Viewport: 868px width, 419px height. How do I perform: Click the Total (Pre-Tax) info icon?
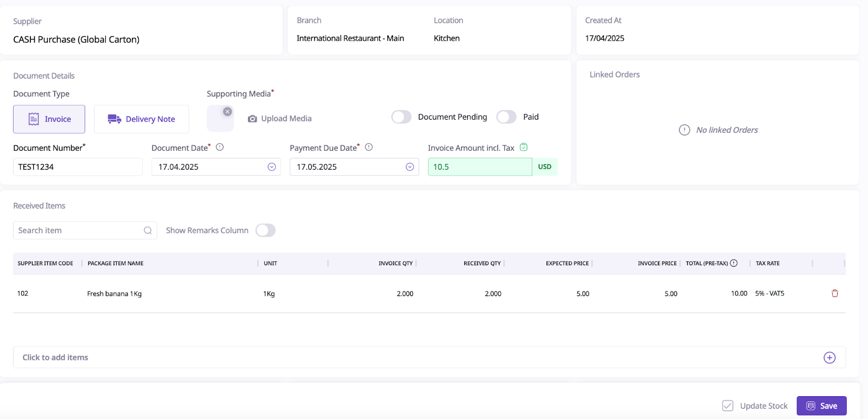click(x=734, y=263)
